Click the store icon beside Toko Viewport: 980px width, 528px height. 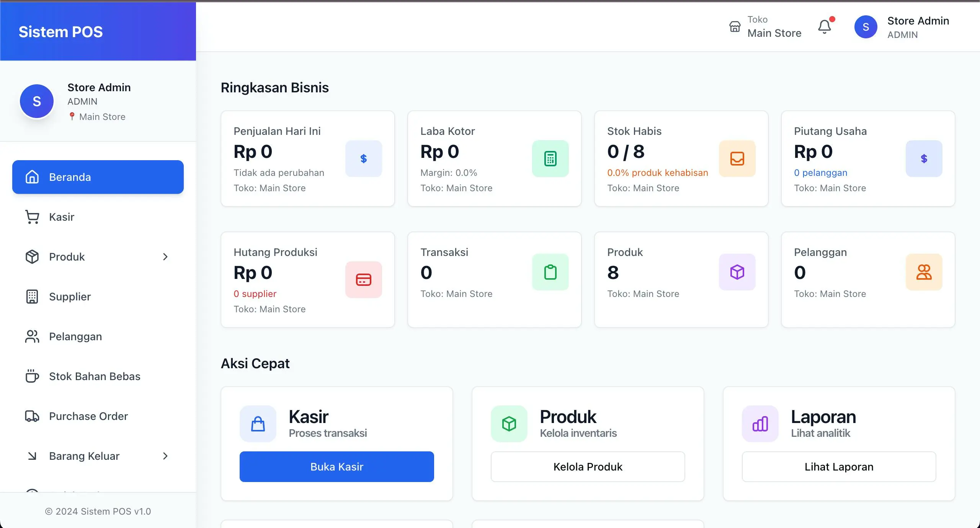pyautogui.click(x=735, y=27)
